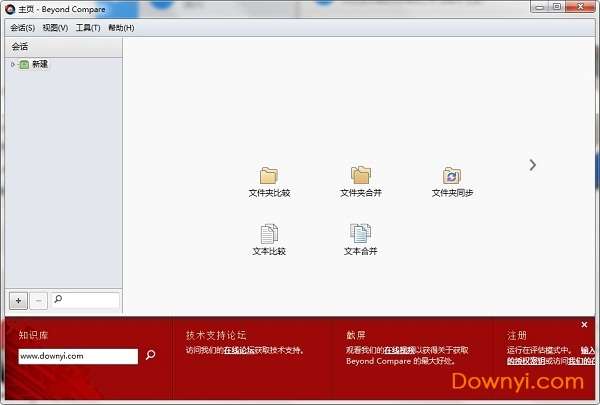Open the 文件夹比较 folder compare session
Viewport: 600px width, 405px height.
[269, 176]
